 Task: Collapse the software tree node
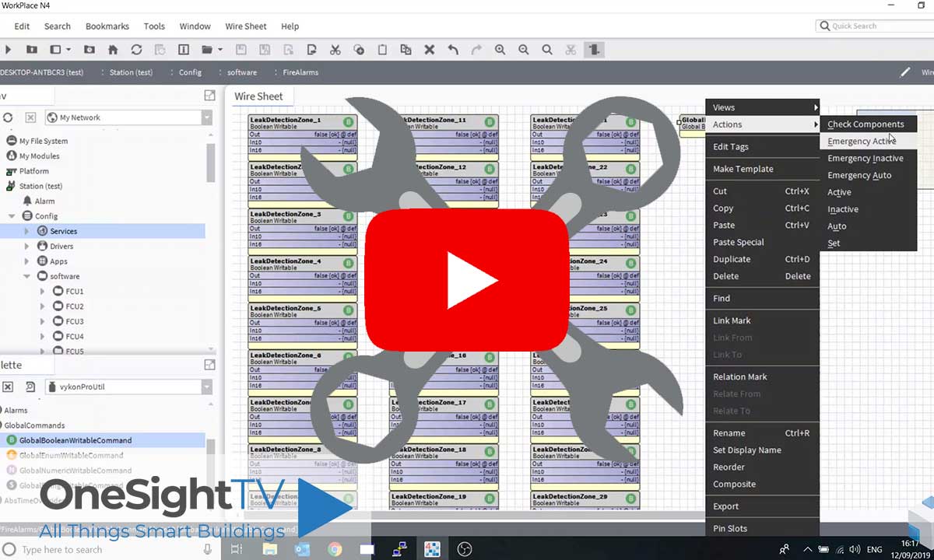pyautogui.click(x=26, y=276)
